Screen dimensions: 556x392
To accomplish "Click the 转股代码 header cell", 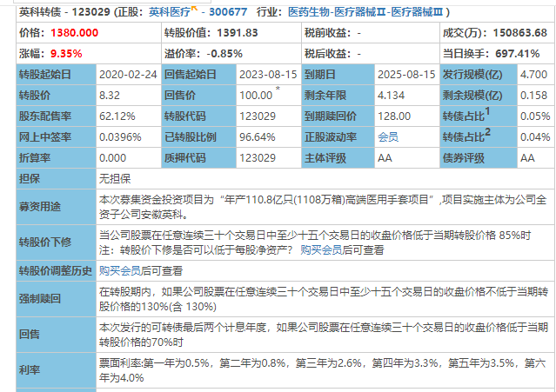I will coord(199,116).
